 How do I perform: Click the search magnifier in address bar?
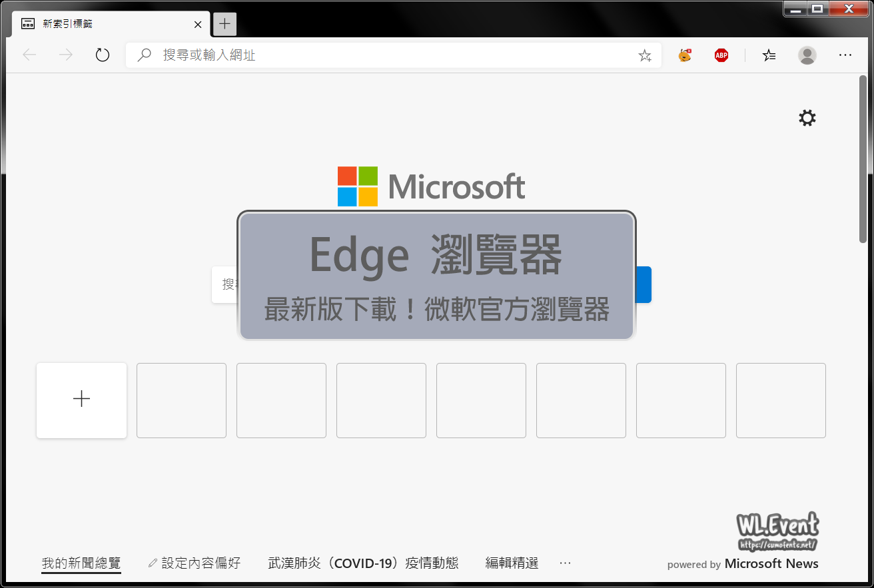click(x=144, y=55)
